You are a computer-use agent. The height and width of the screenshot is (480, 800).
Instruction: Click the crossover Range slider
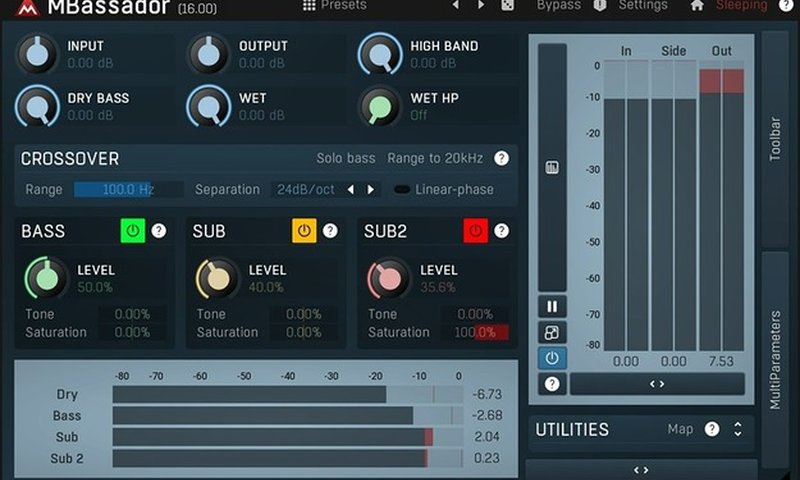pos(128,189)
